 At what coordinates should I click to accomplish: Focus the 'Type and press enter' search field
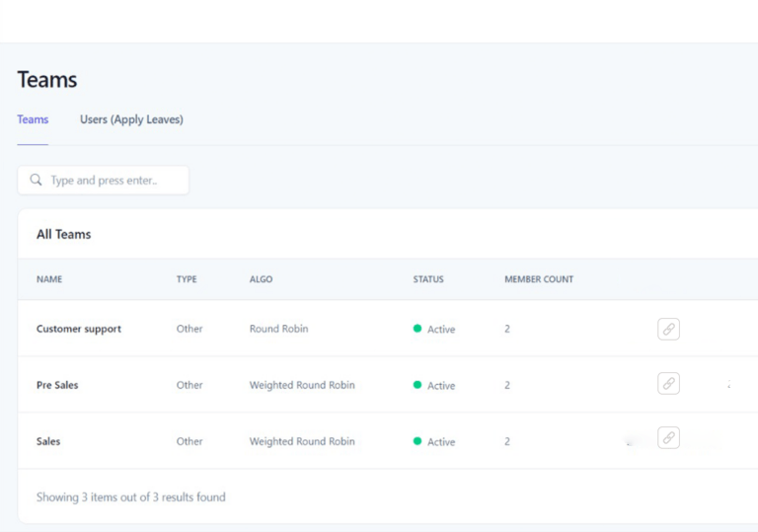[103, 181]
